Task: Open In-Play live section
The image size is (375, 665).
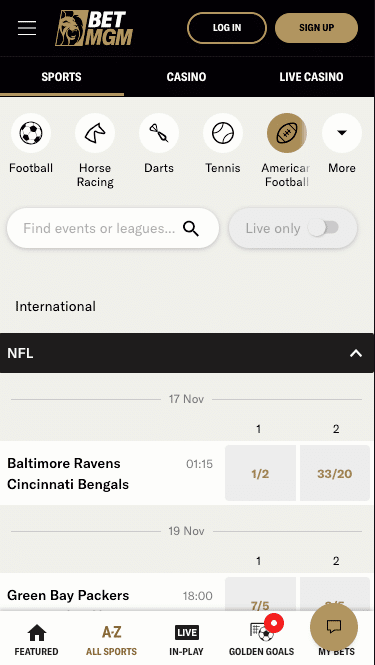Action: point(186,640)
